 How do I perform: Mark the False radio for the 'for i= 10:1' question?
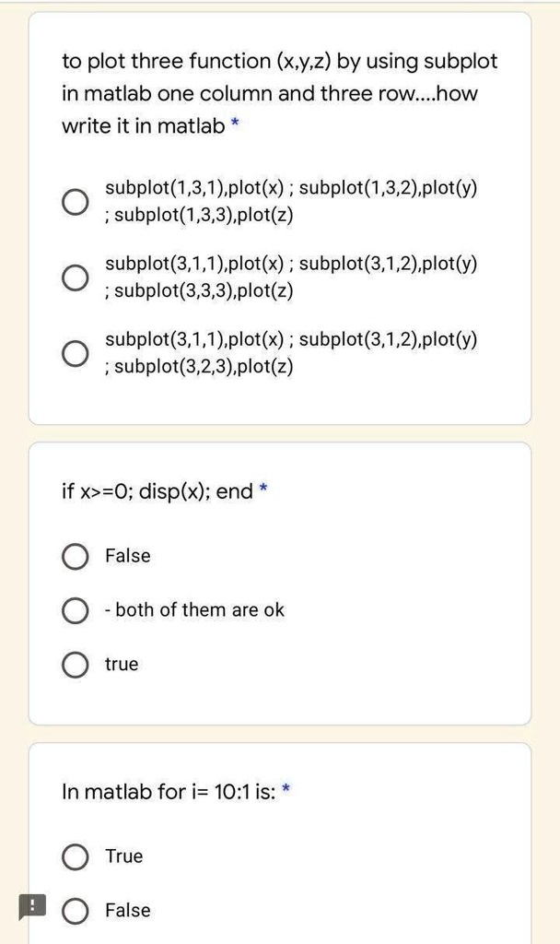pyautogui.click(x=76, y=910)
